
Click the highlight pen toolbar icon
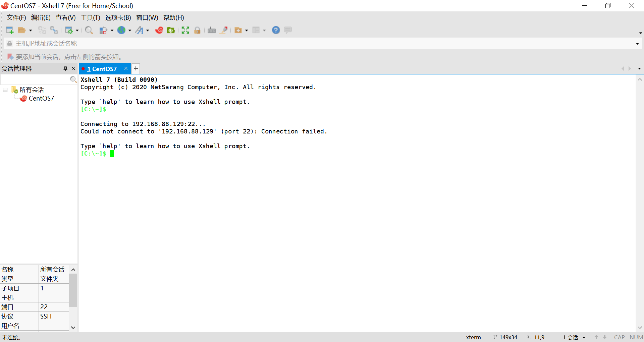click(x=224, y=30)
